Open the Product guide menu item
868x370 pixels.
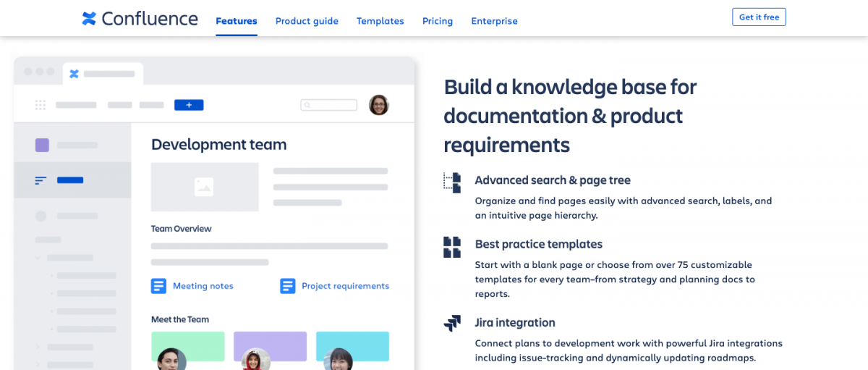pos(307,21)
